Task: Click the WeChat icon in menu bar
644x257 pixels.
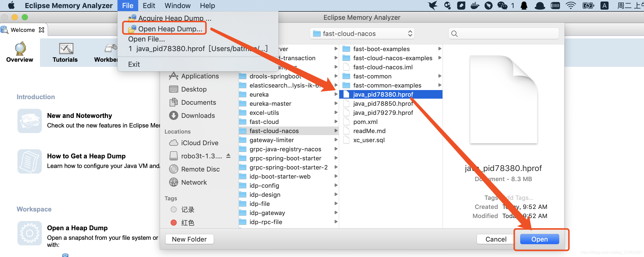Action: tap(502, 6)
